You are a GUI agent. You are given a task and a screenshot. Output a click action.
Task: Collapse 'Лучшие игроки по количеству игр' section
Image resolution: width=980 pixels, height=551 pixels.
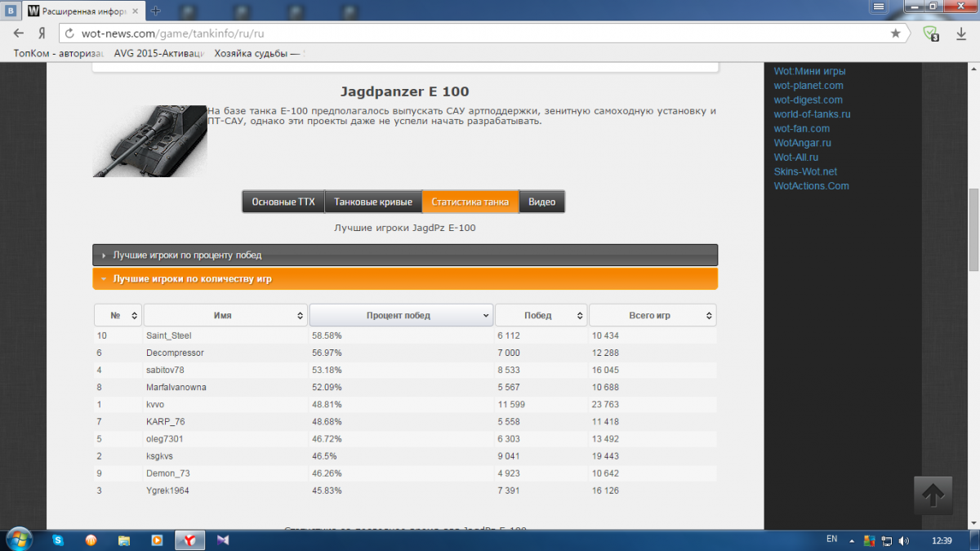[405, 278]
